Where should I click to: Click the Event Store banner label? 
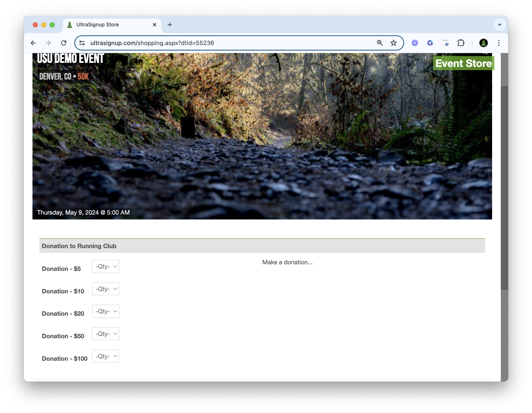pyautogui.click(x=463, y=63)
